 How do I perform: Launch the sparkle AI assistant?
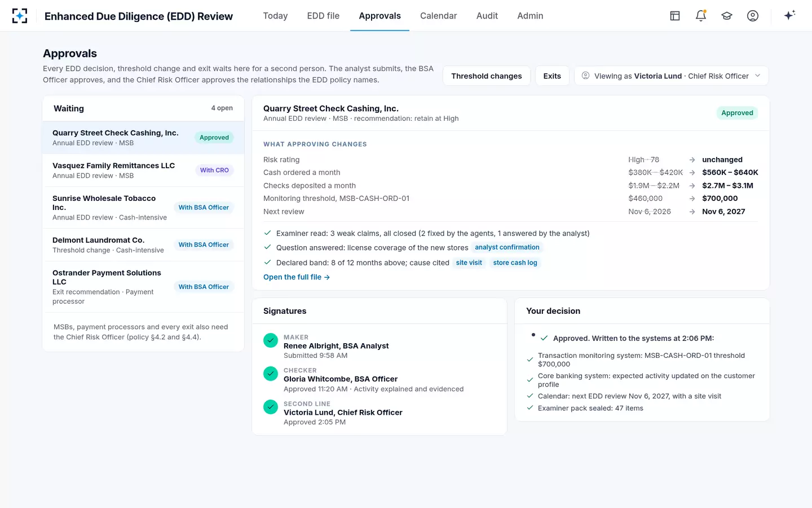tap(789, 15)
